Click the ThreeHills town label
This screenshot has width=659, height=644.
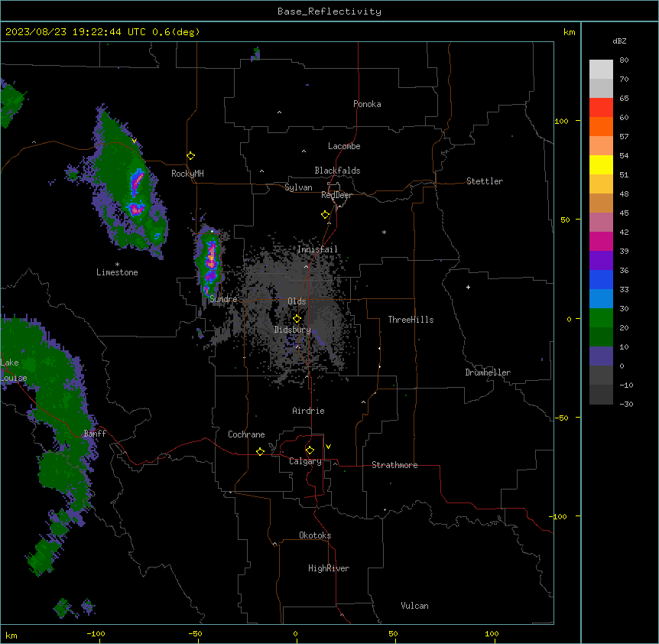click(x=411, y=320)
